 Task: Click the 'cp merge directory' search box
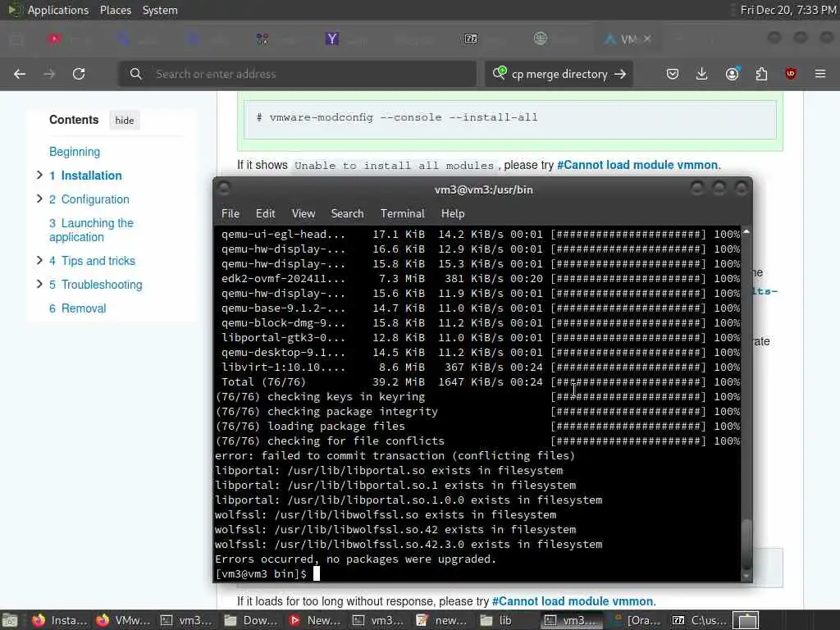pyautogui.click(x=559, y=74)
